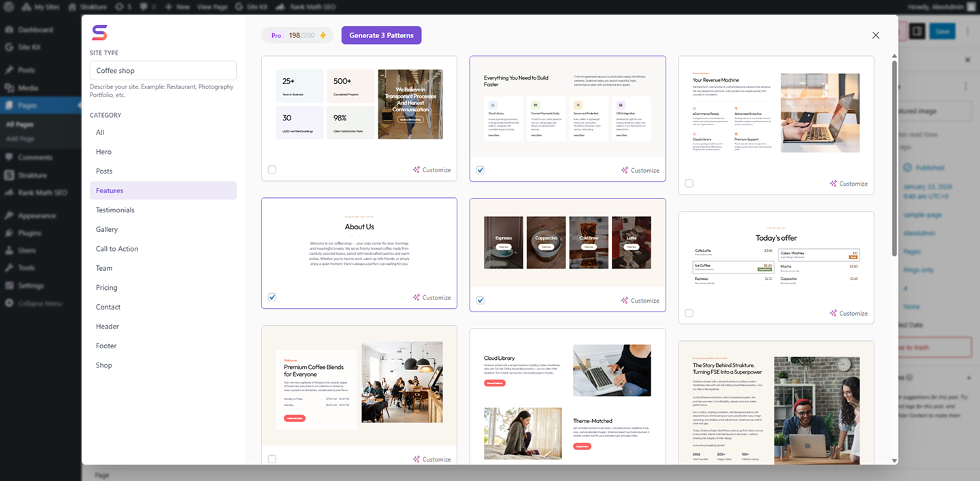
Task: Select the Call to Action category
Action: point(163,249)
